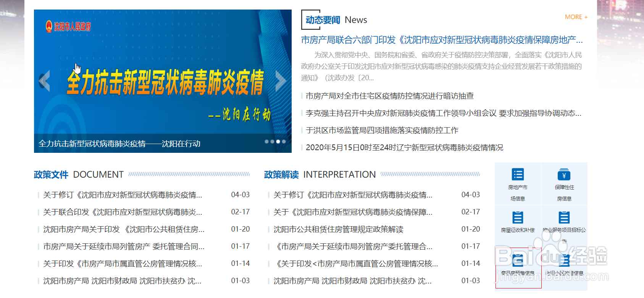Open INTERPRETATION item 《市房产局关于延续市局列管房产委托管理合...

pyautogui.click(x=353, y=246)
